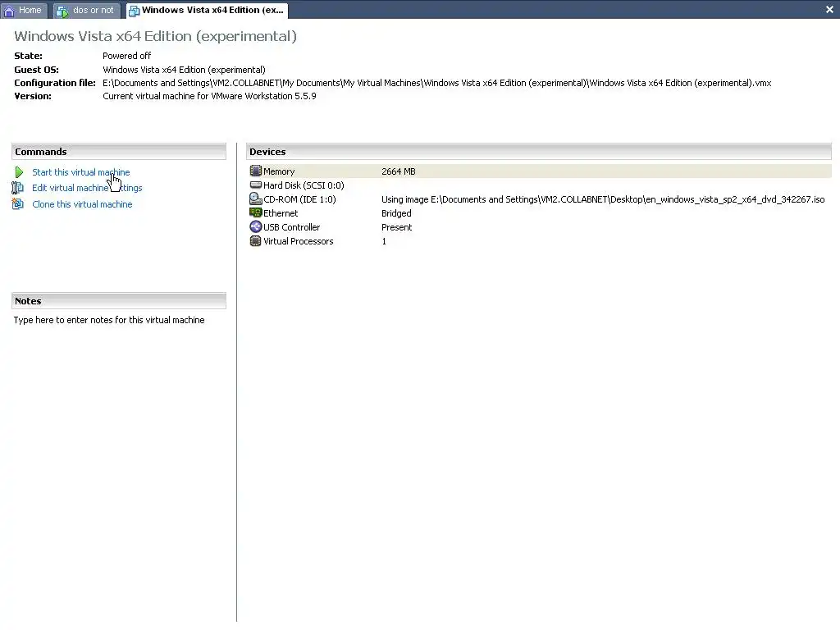Click the configuration file .vmx path

(x=437, y=83)
